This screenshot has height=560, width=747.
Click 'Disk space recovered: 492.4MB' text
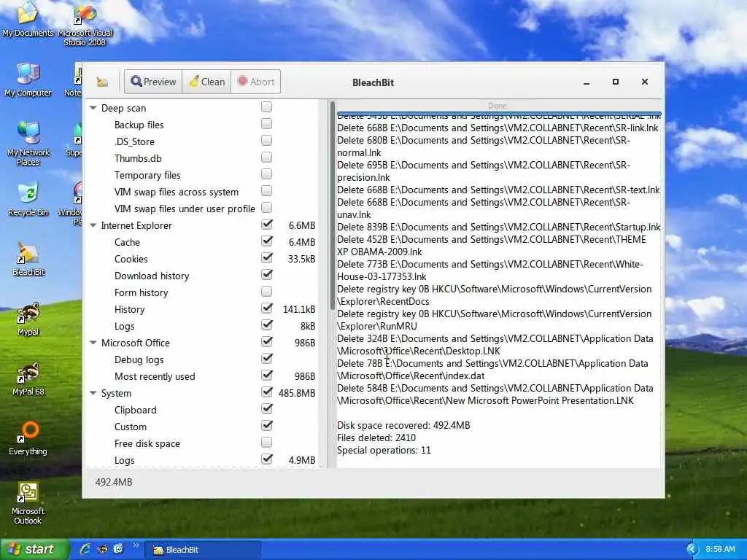point(403,425)
